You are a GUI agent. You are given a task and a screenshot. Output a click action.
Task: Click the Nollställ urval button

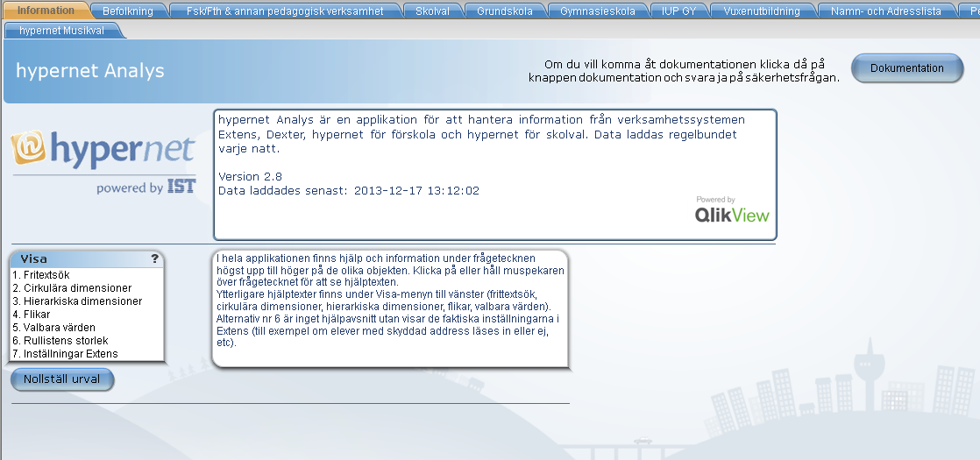point(62,379)
